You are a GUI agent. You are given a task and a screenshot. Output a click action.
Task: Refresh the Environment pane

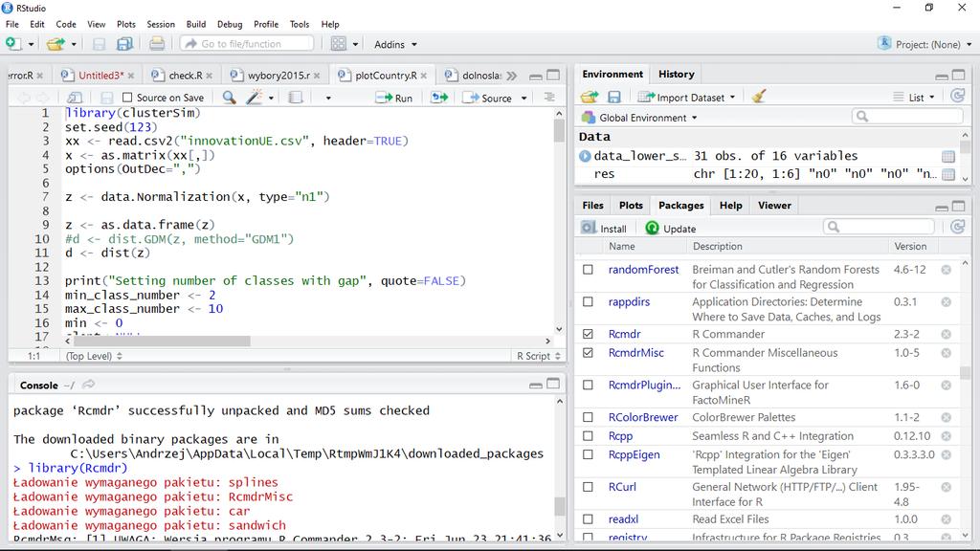957,96
